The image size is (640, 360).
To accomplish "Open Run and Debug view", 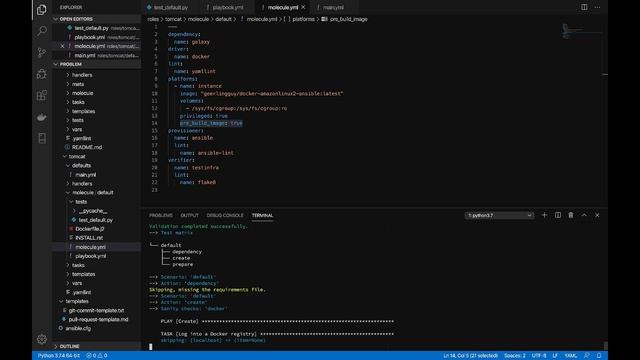I will coord(42,74).
